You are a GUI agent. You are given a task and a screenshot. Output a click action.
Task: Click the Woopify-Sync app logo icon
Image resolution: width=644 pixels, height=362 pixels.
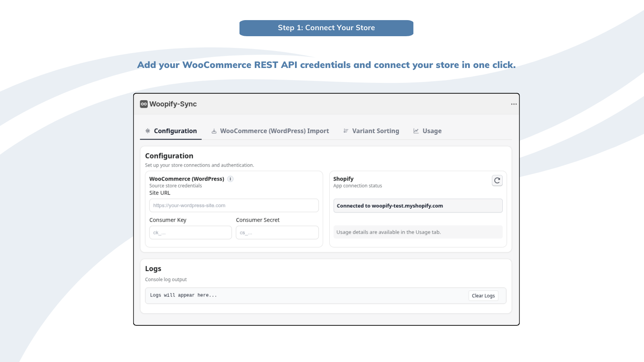pos(144,104)
